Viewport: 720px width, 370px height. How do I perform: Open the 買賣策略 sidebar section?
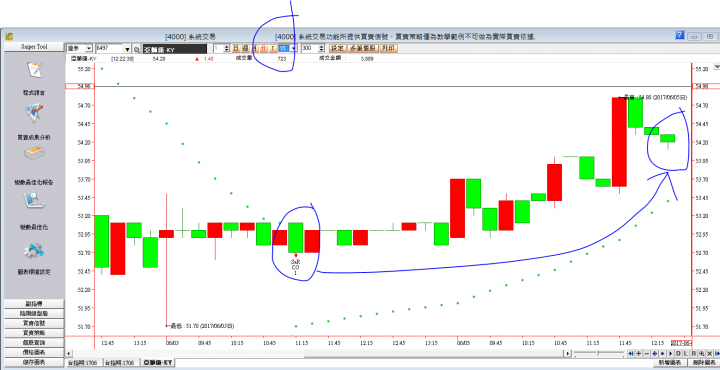coord(34,333)
